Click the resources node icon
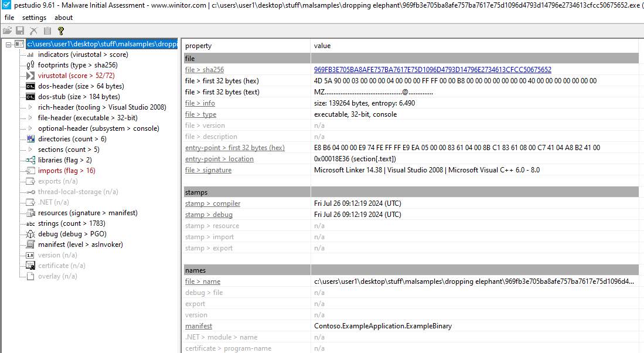Screen dimensions: 644x353 point(30,213)
